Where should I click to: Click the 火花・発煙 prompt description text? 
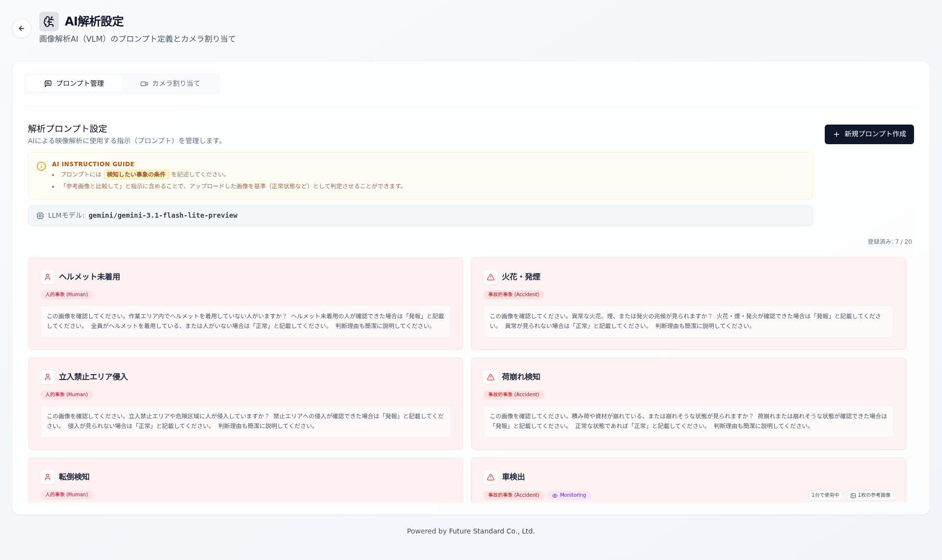tap(688, 321)
